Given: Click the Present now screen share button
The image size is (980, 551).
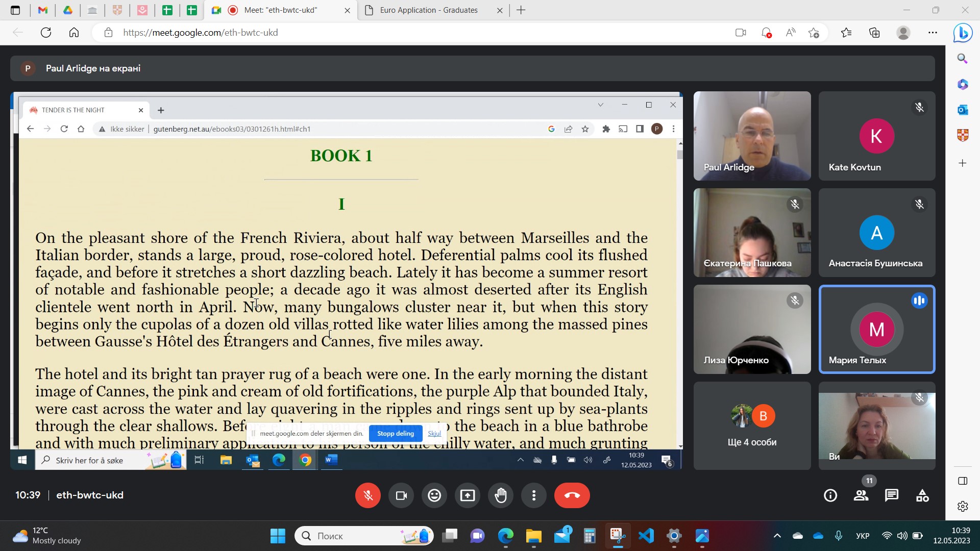Looking at the screenshot, I should point(468,495).
